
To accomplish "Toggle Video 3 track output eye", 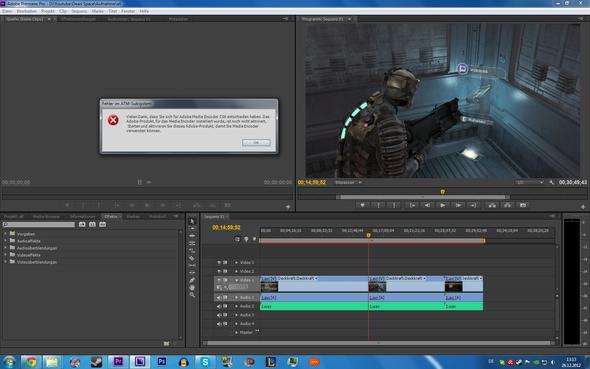I will (219, 263).
